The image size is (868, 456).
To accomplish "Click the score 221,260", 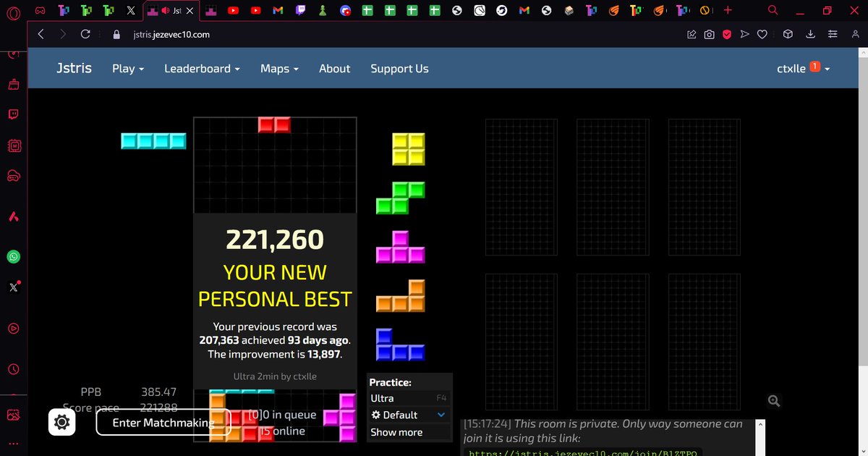I will click(x=275, y=240).
